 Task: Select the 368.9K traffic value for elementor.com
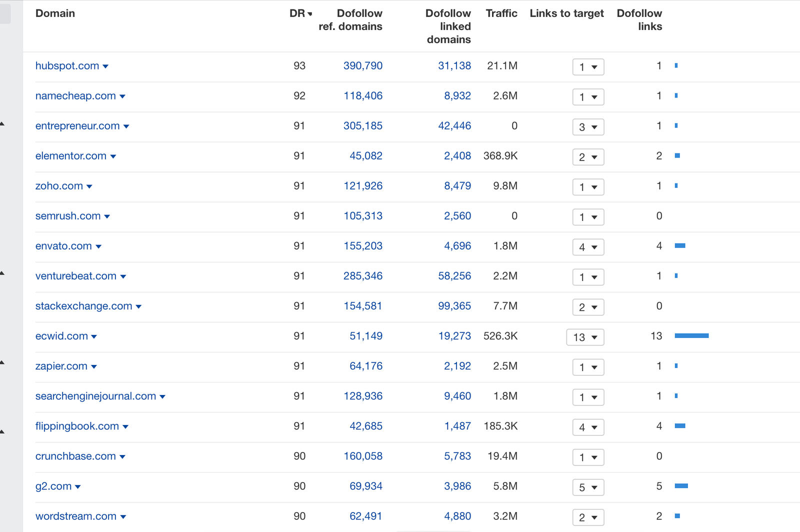(500, 156)
